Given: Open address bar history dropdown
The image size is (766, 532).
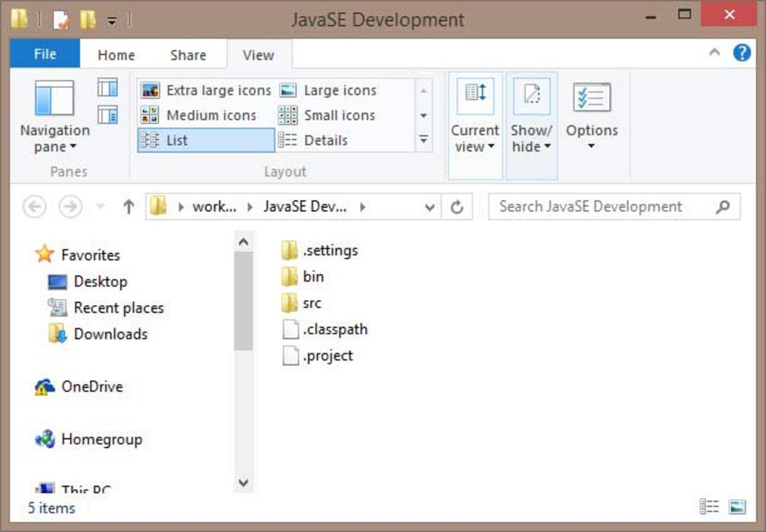Looking at the screenshot, I should click(x=430, y=207).
